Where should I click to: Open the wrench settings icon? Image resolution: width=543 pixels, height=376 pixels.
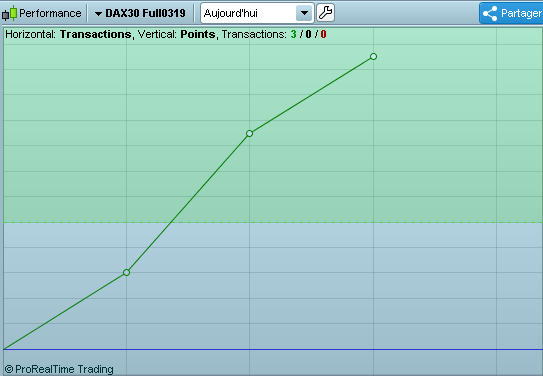(326, 13)
